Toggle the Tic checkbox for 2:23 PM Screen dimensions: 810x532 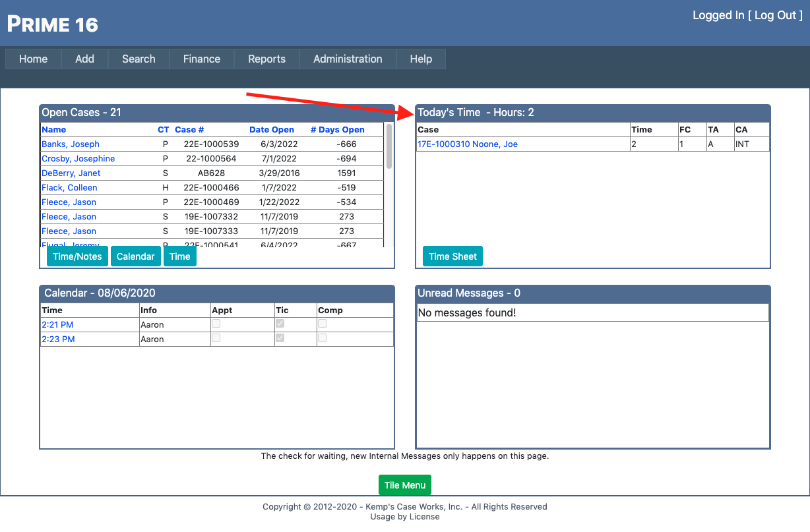[280, 338]
